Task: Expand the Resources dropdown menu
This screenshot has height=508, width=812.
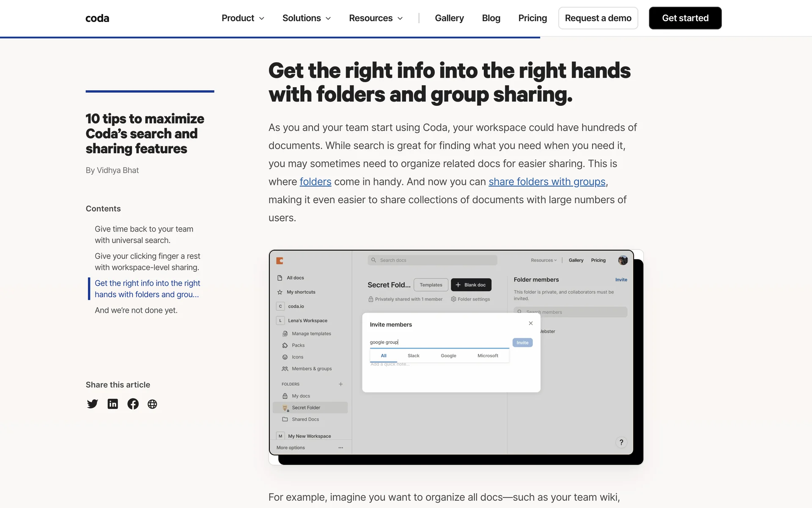Action: click(376, 18)
